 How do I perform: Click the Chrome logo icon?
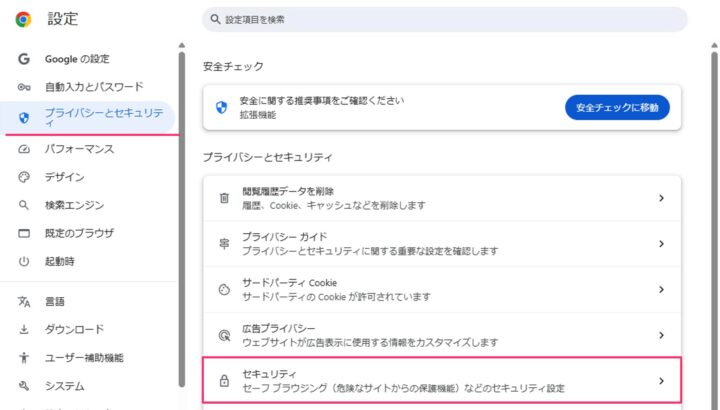(23, 19)
